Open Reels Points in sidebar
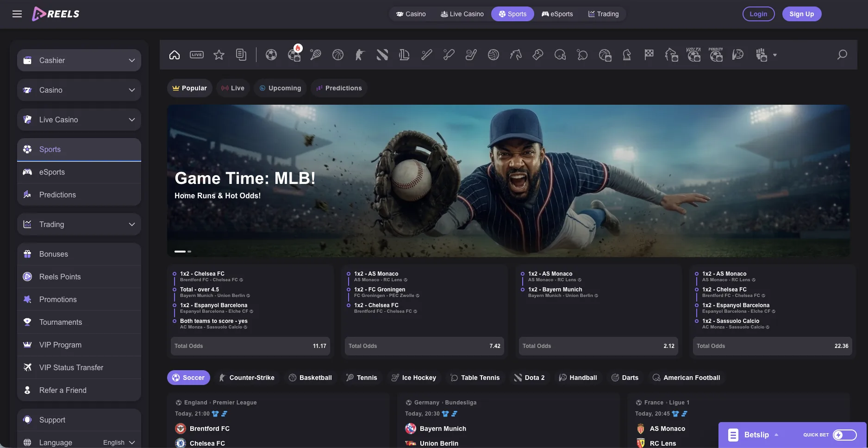868x448 pixels. point(79,277)
